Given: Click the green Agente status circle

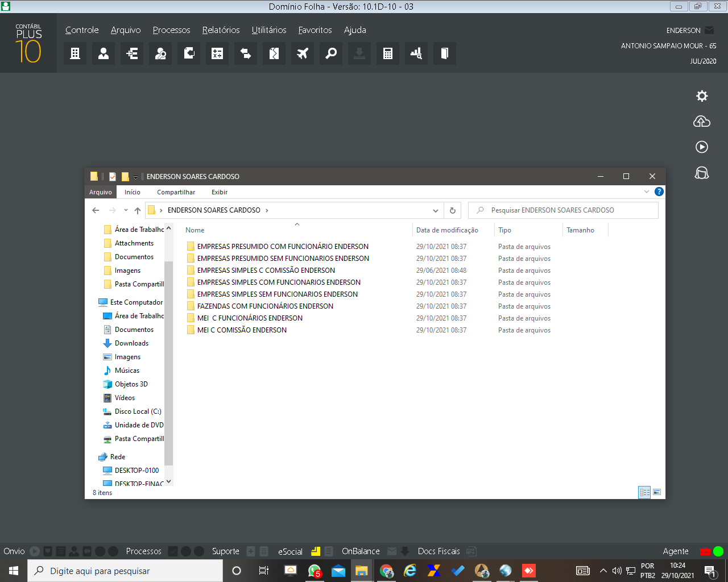Looking at the screenshot, I should (718, 551).
